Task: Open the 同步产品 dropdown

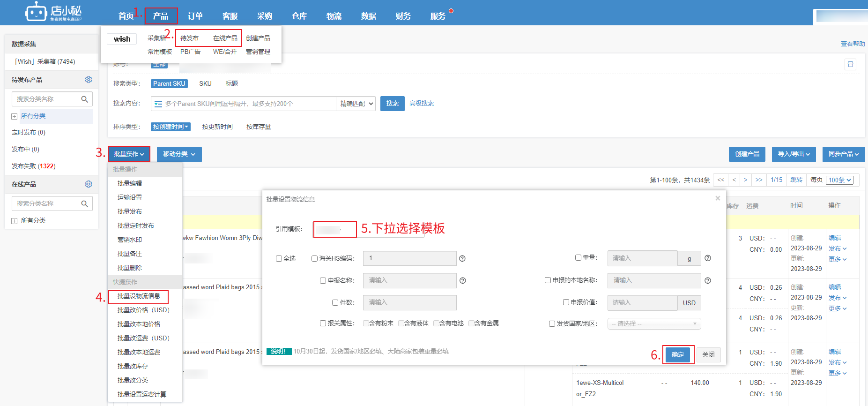Action: coord(844,154)
